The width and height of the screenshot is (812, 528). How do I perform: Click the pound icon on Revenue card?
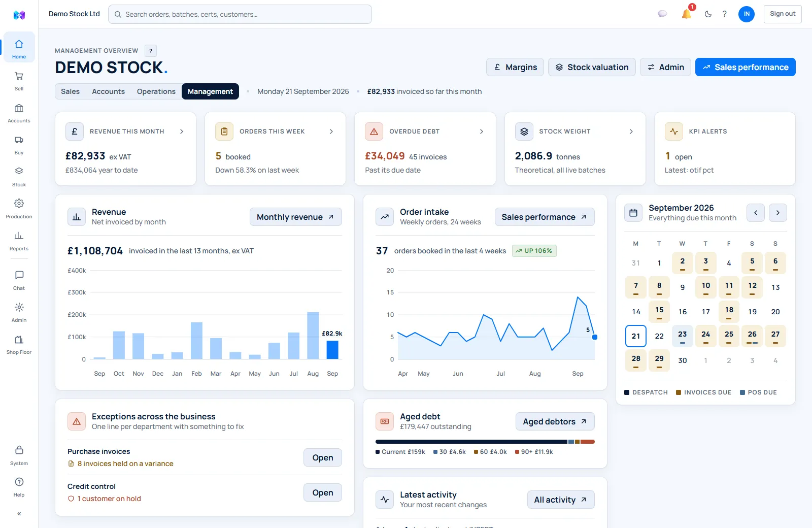(x=75, y=131)
